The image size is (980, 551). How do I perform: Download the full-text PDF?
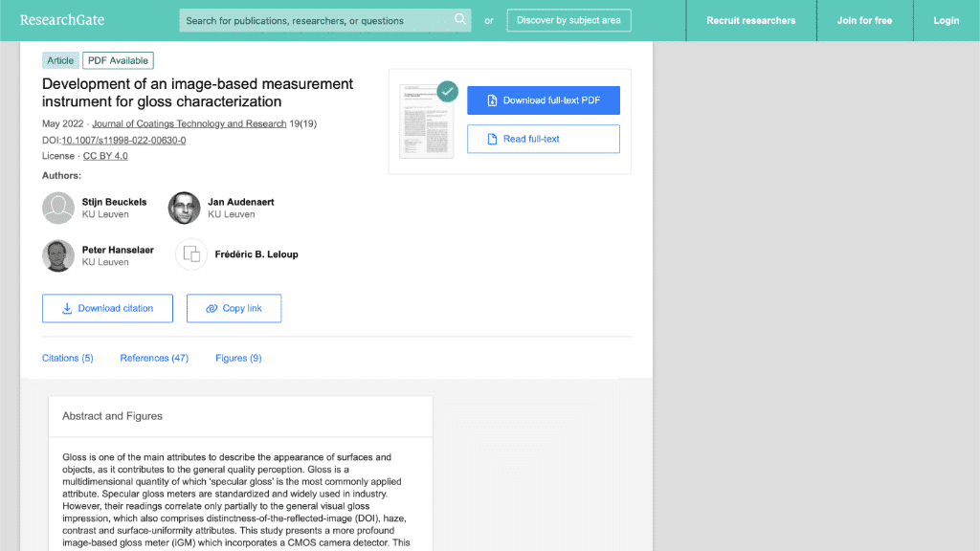(543, 100)
